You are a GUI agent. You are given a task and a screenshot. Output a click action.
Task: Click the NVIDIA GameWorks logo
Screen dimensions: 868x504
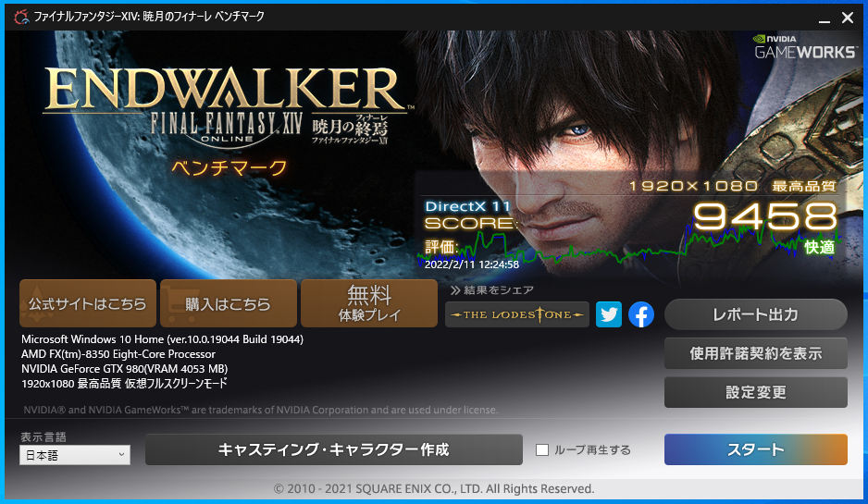[805, 47]
